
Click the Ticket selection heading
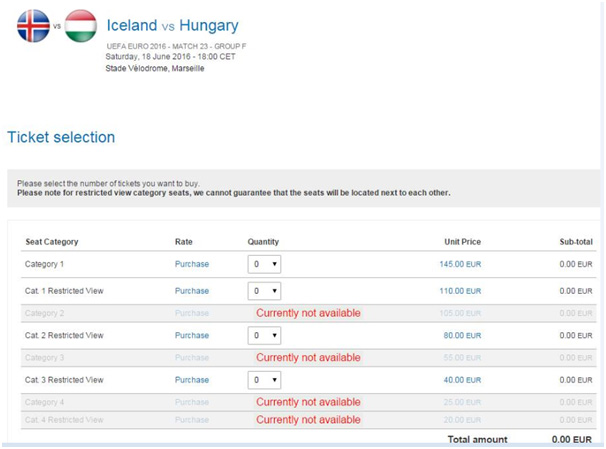[x=61, y=137]
